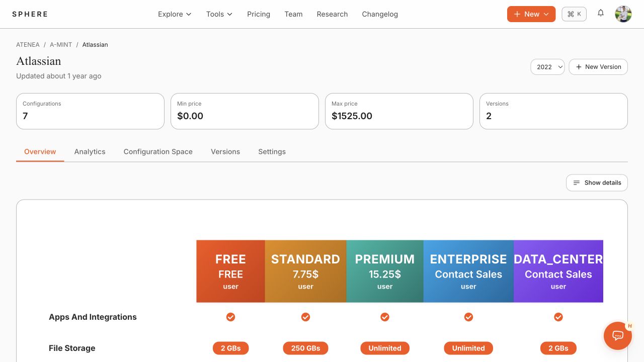Select the FREE plan header
The image size is (644, 362).
tap(230, 271)
